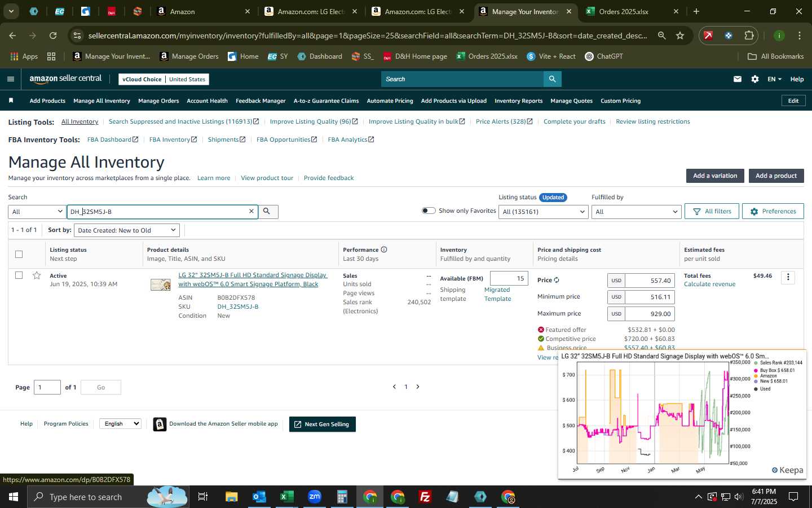Image resolution: width=812 pixels, height=508 pixels.
Task: Click the Performance info icon
Action: [384, 249]
